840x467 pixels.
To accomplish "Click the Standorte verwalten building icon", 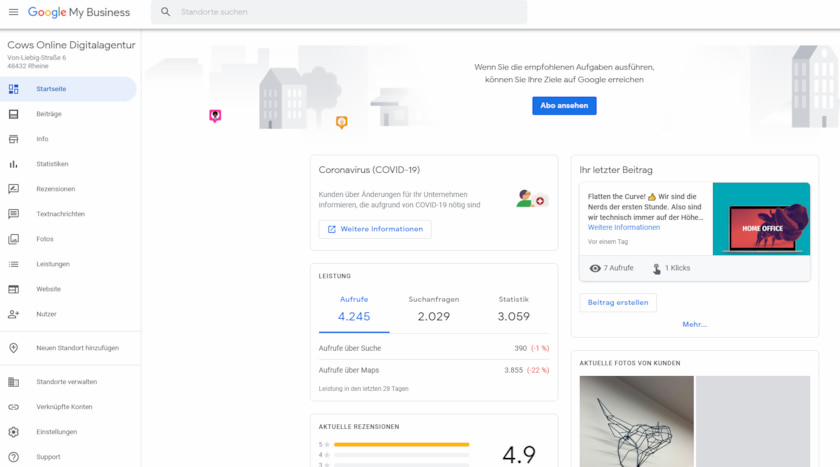I will coord(13,382).
